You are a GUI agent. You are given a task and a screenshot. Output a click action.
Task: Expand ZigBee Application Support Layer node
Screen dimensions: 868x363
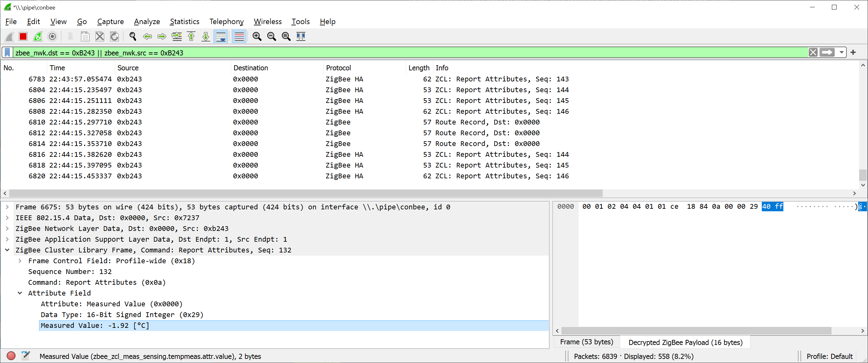tap(7, 239)
